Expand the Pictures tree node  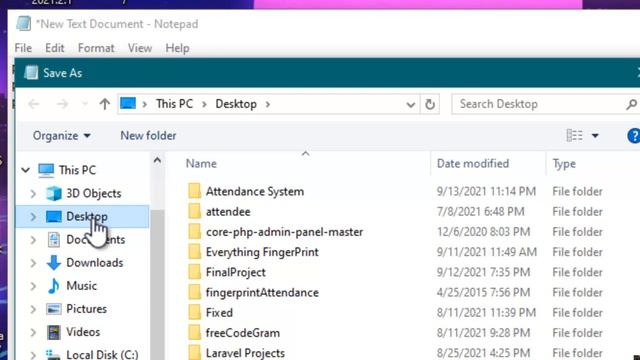pyautogui.click(x=33, y=310)
